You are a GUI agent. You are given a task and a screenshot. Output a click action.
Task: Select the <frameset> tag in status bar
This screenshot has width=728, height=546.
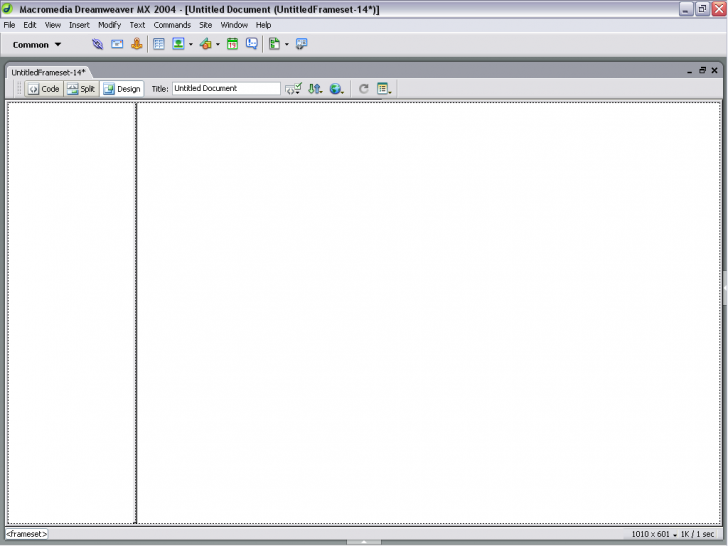26,534
